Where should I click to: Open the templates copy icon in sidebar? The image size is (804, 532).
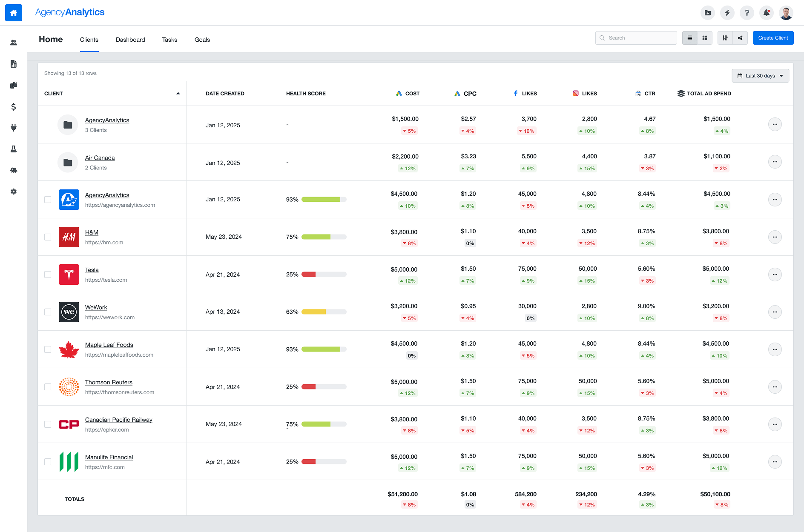(x=14, y=85)
